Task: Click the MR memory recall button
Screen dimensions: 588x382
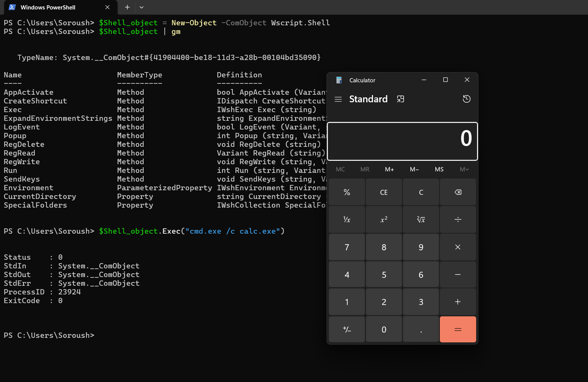Action: [365, 169]
